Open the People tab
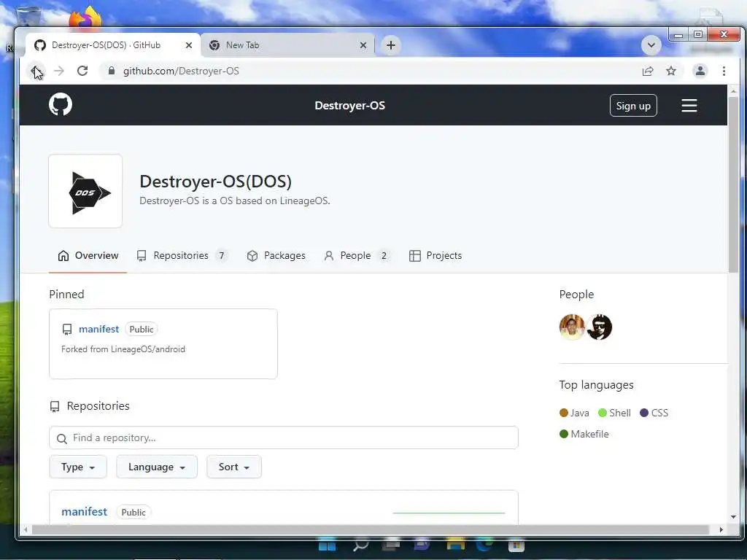This screenshot has width=747, height=560. point(357,256)
